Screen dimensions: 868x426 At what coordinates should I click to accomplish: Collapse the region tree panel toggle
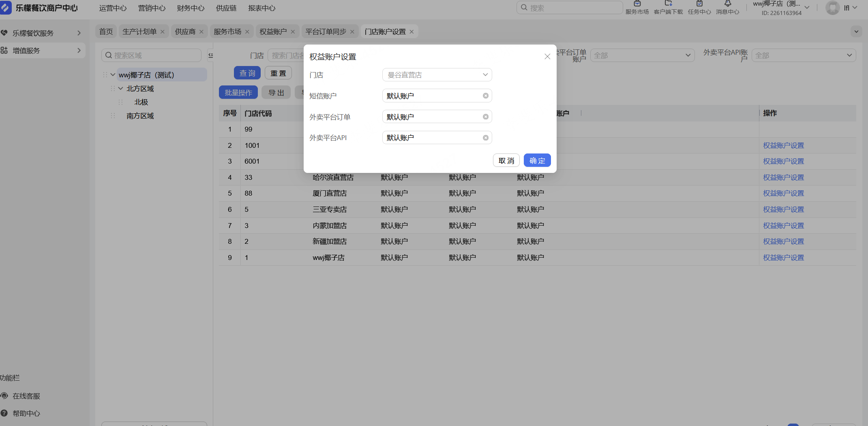[210, 55]
